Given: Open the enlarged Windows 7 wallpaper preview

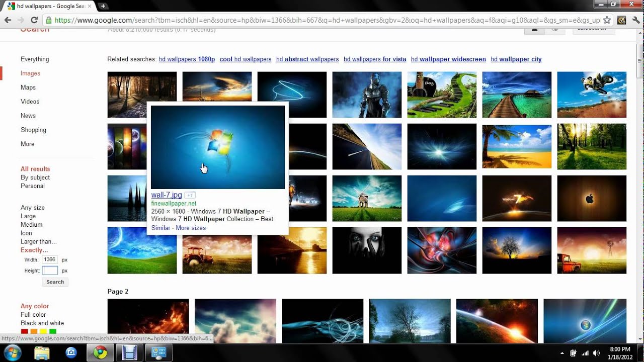Looking at the screenshot, I should [x=218, y=147].
